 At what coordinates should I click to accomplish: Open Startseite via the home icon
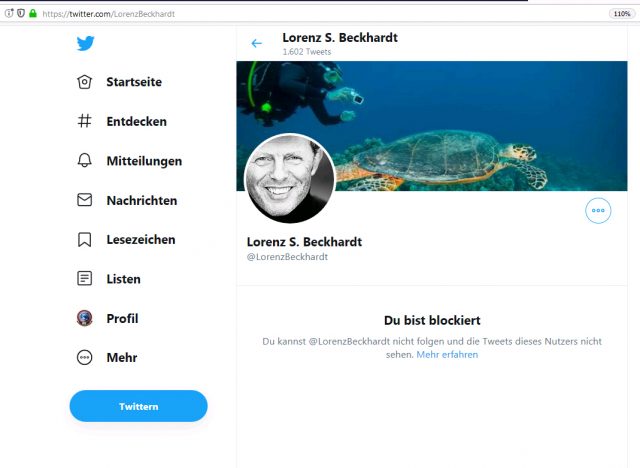pos(85,82)
